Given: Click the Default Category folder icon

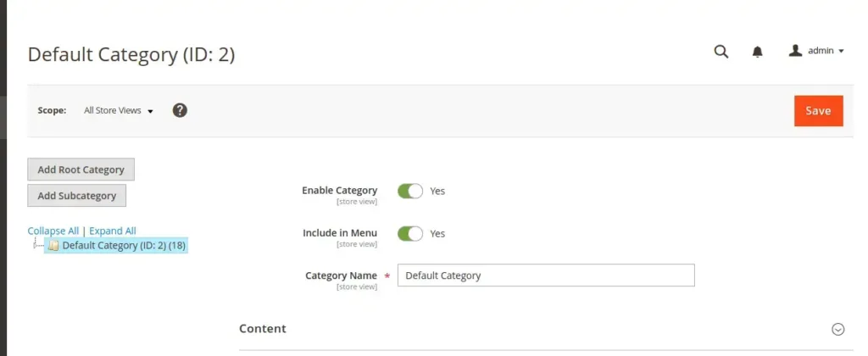Looking at the screenshot, I should (53, 246).
